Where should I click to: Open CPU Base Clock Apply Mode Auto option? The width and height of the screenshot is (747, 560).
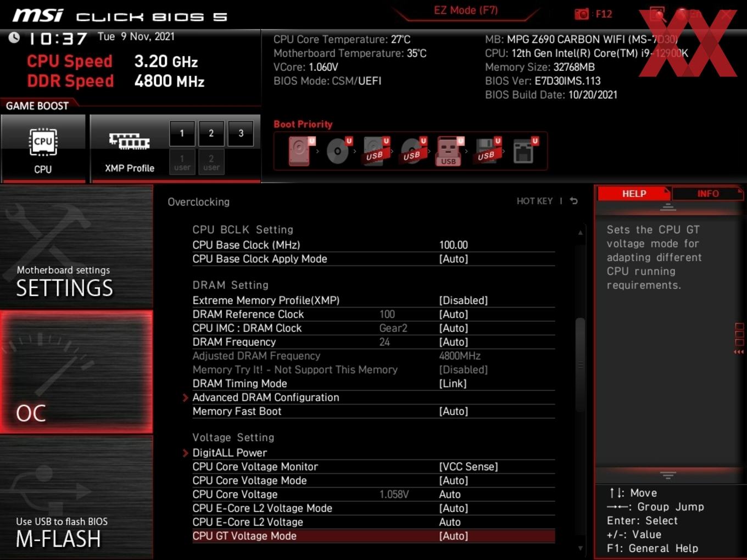coord(453,259)
